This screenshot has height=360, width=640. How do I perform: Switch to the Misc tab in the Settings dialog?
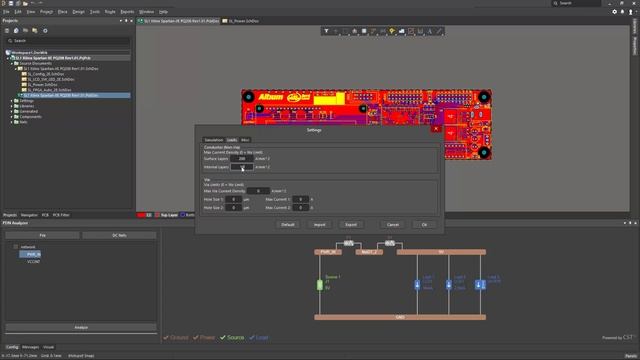[x=245, y=140]
